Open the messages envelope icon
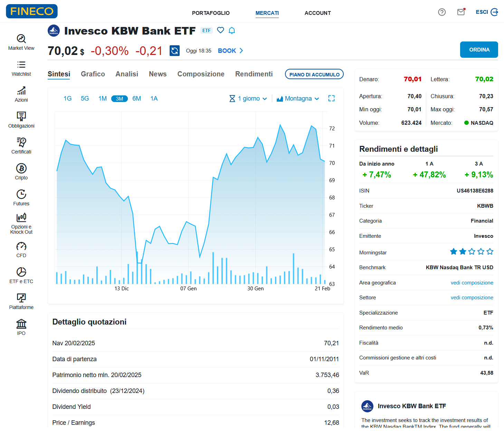This screenshot has width=504, height=431. pyautogui.click(x=461, y=12)
